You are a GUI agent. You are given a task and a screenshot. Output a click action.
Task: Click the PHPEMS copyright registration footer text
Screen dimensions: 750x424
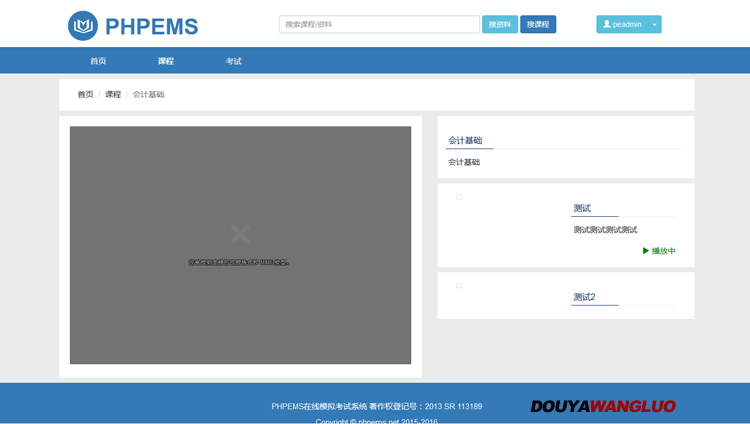pos(377,406)
